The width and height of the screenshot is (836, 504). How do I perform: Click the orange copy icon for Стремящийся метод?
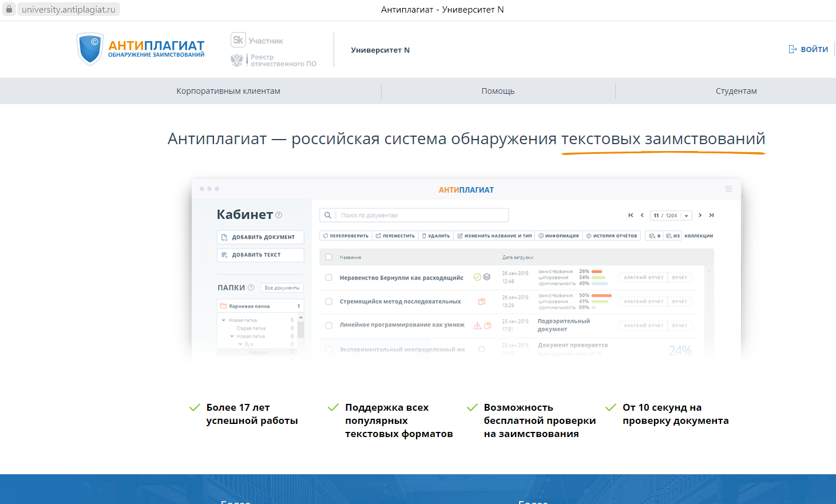coord(482,301)
